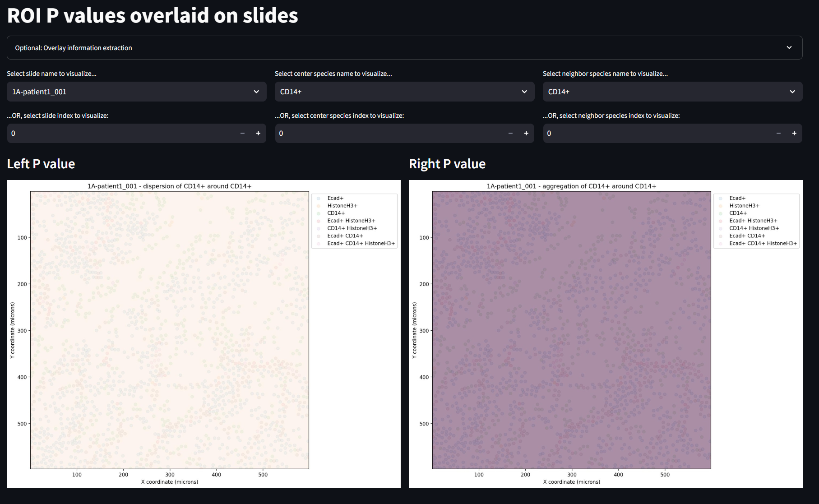Click left plot X coordinate (microns) axis label
The image size is (819, 504).
170,482
